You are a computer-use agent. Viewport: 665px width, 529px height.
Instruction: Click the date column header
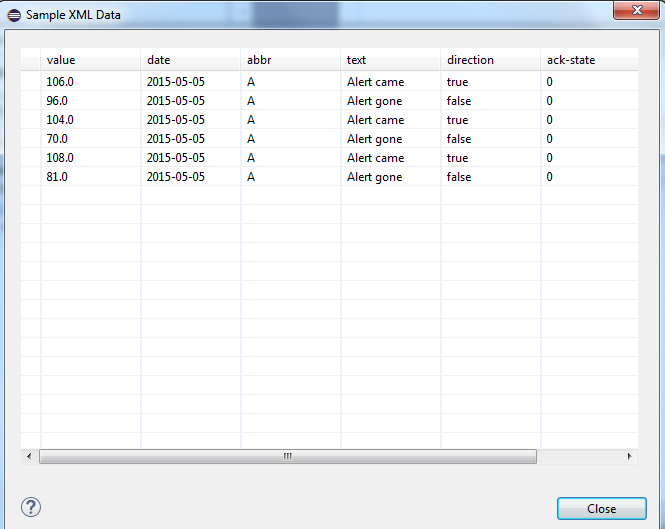coord(190,60)
